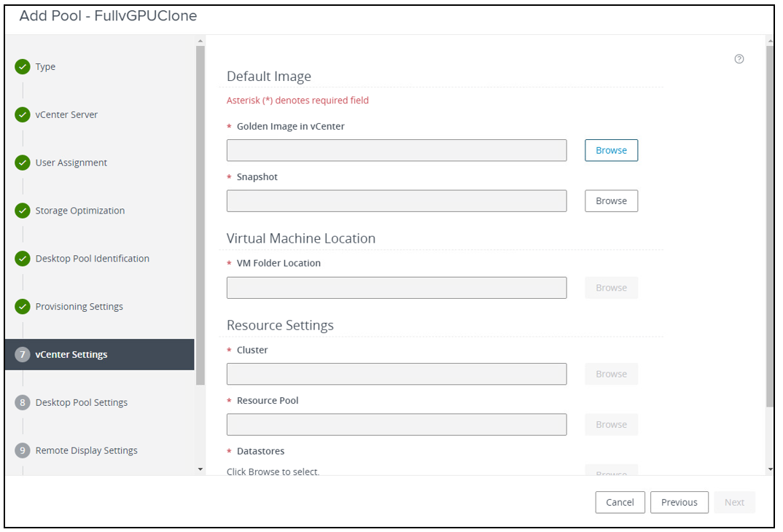The height and width of the screenshot is (532, 783).
Task: Browse for a Snapshot
Action: (611, 200)
